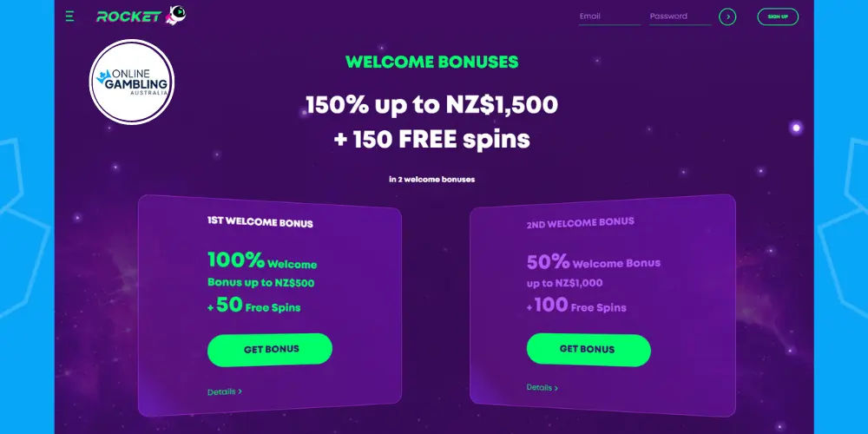The image size is (868, 434).
Task: Click the 50% Welcome Bonus up to NZ$1,000 text
Action: 594,271
